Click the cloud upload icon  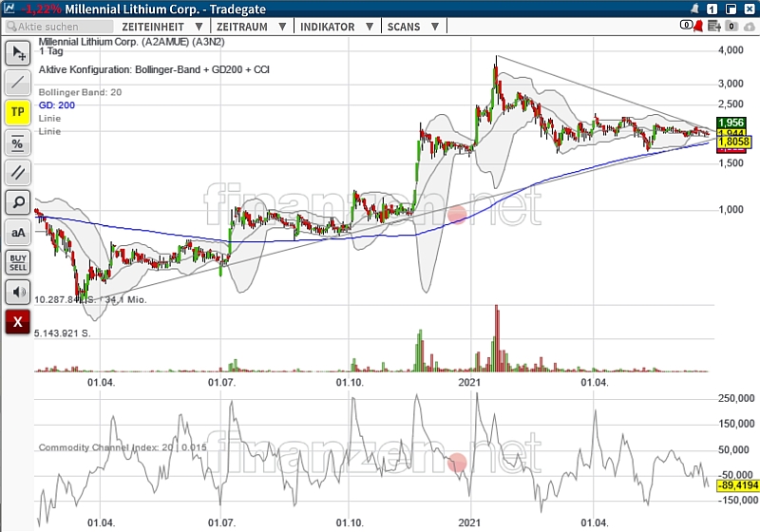click(x=747, y=27)
